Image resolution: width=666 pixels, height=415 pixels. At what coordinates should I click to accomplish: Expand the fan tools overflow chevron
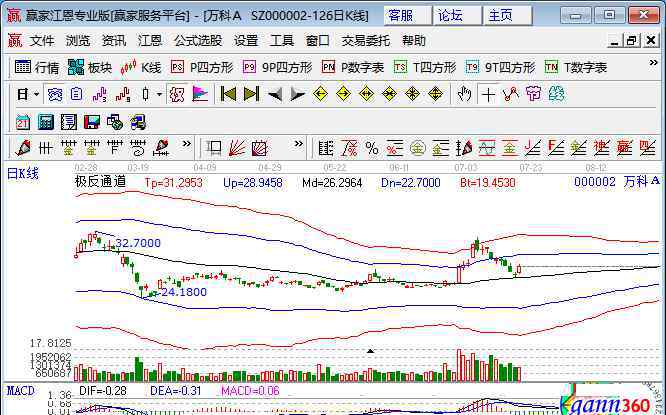click(x=299, y=144)
